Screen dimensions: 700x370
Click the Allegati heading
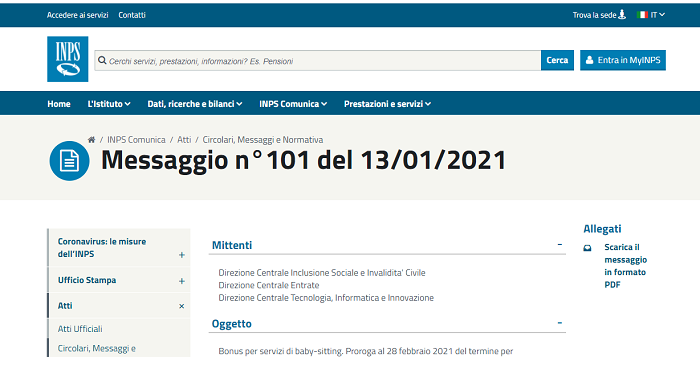(602, 229)
